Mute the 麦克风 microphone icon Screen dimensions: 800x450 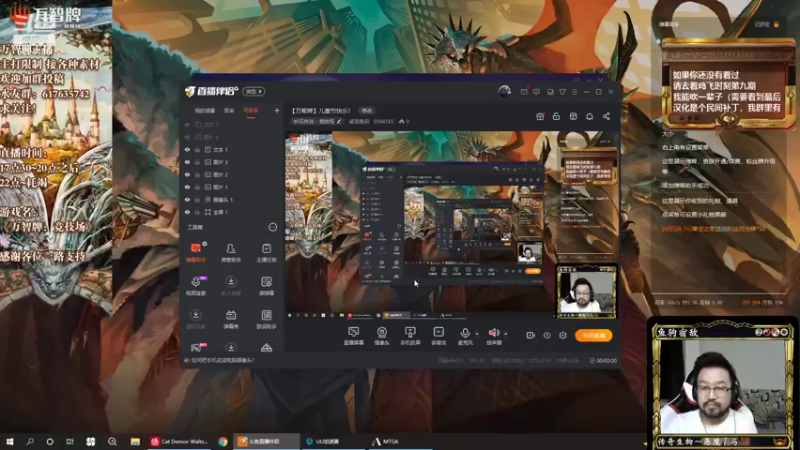[465, 333]
